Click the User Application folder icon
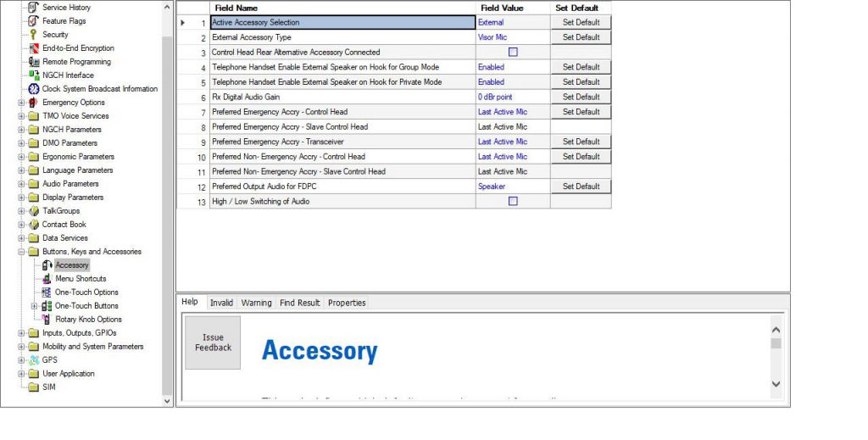The height and width of the screenshot is (440, 868). tap(33, 374)
